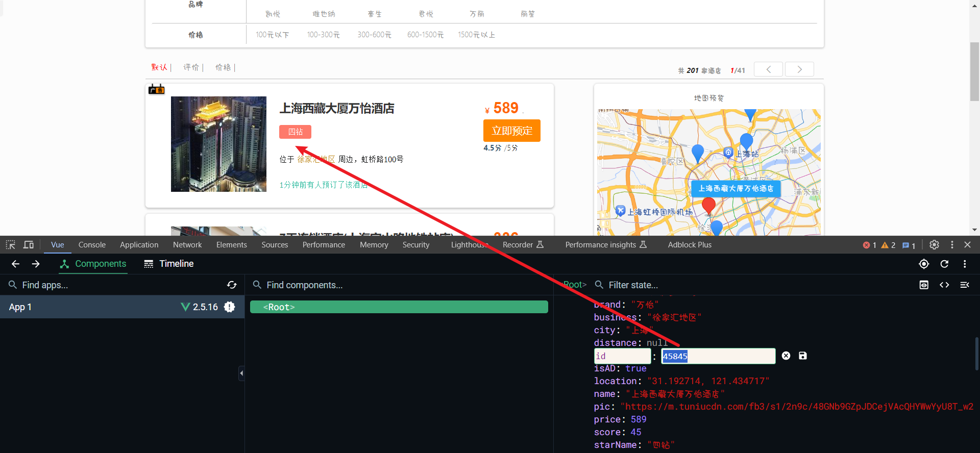Sort hotels by 价格

pyautogui.click(x=223, y=67)
